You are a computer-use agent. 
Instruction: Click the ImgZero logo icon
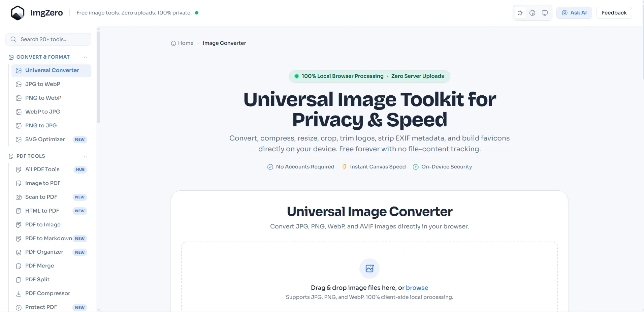18,13
